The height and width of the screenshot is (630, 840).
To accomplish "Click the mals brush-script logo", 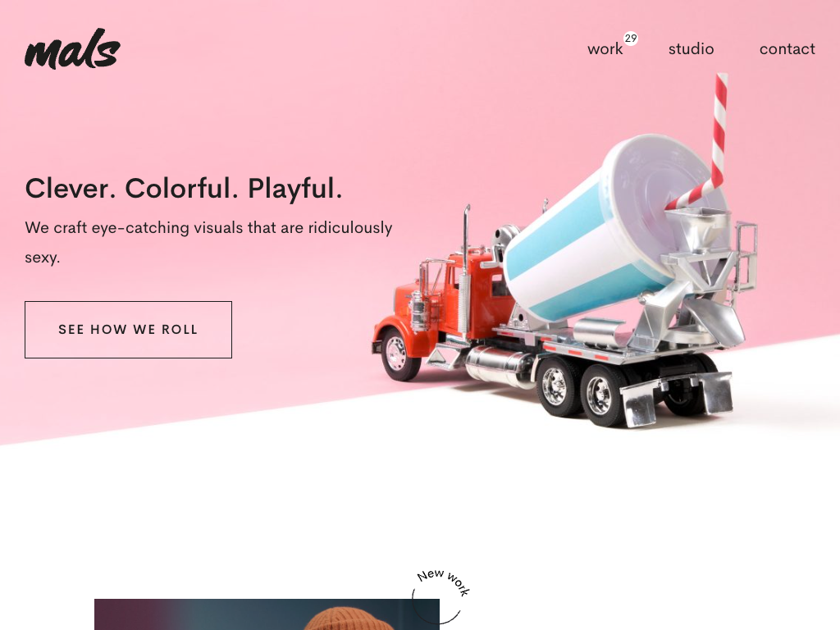I will (x=72, y=48).
